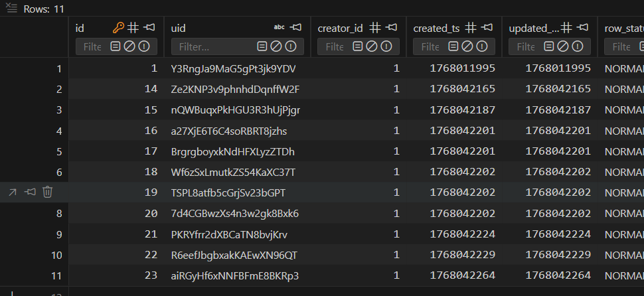Pin the id column
The image size is (644, 296).
point(149,27)
